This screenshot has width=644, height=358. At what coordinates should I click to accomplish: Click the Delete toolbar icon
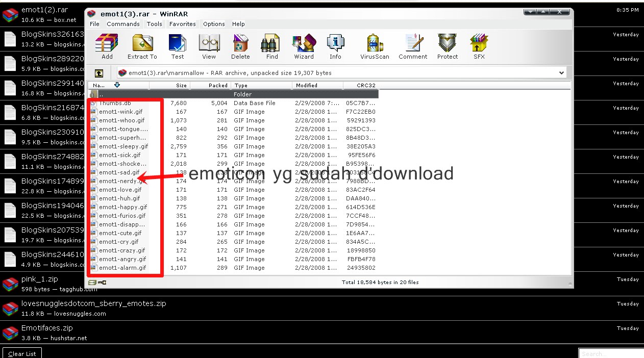tap(240, 47)
